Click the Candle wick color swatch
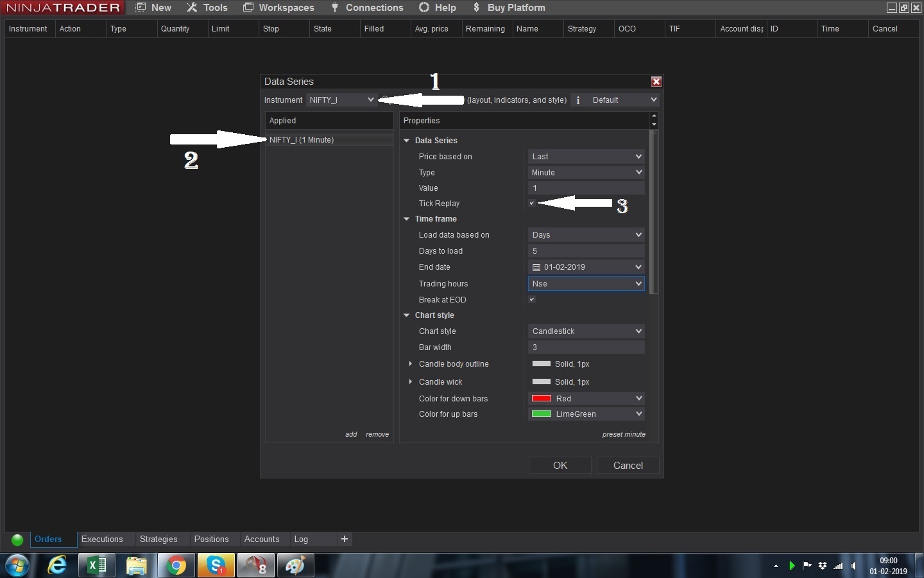This screenshot has height=578, width=924. [542, 382]
